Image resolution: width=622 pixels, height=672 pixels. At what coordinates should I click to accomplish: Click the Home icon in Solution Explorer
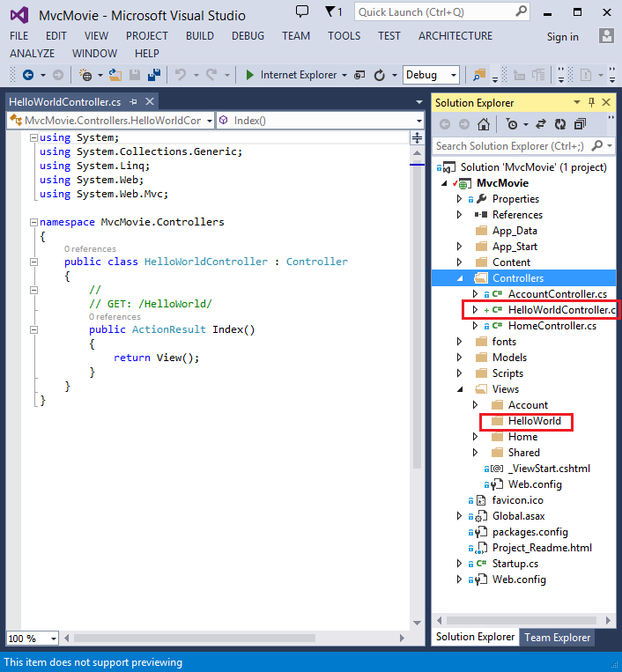click(x=484, y=124)
